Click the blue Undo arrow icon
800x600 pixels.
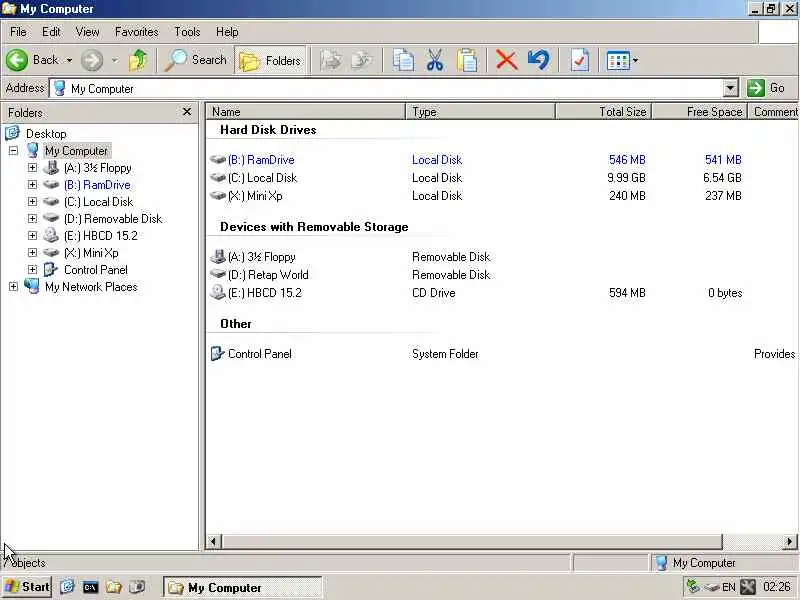point(539,60)
